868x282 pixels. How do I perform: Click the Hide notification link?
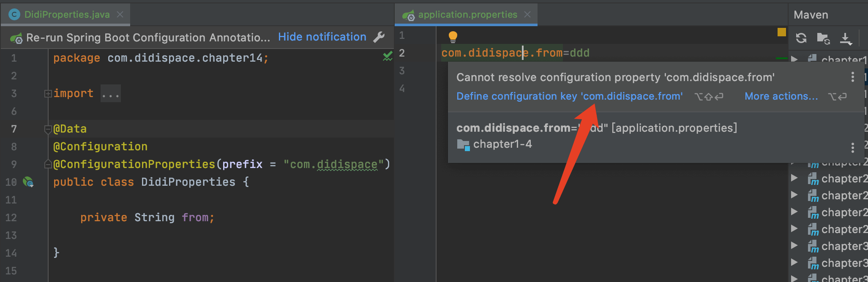[x=322, y=37]
